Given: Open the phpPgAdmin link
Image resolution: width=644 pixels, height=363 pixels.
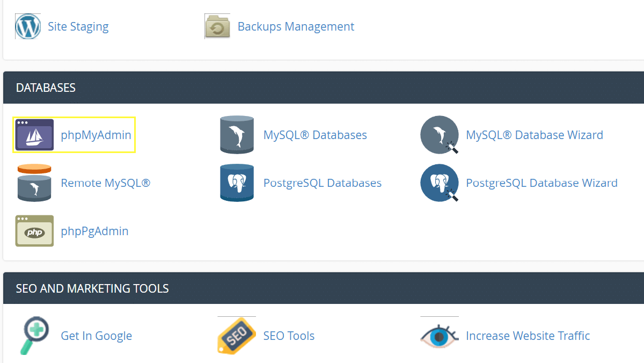Looking at the screenshot, I should [x=94, y=231].
